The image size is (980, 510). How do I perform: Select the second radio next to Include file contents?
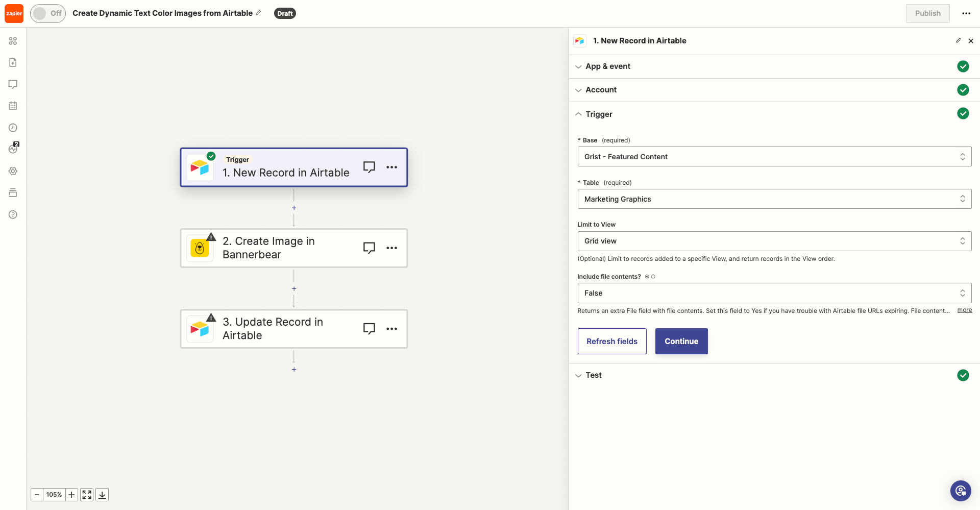[653, 276]
